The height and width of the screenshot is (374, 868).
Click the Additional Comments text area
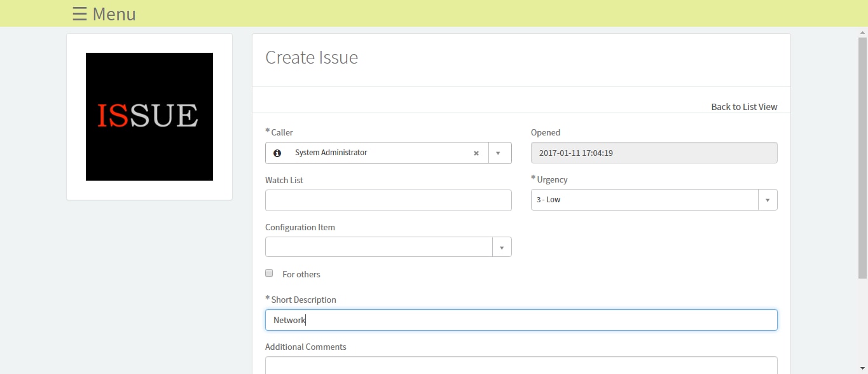pyautogui.click(x=521, y=365)
